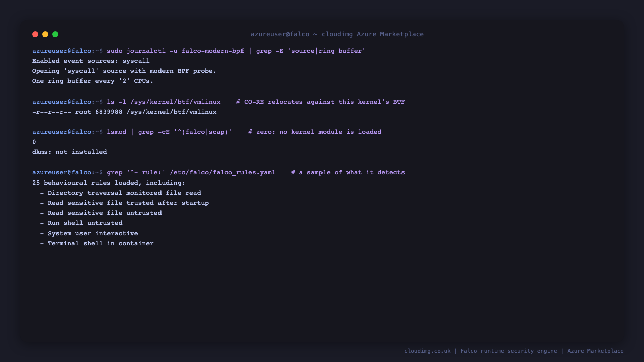The height and width of the screenshot is (362, 644).
Task: Select 'Opening 'syscall' source with modern BPF probe.'
Action: [124, 71]
